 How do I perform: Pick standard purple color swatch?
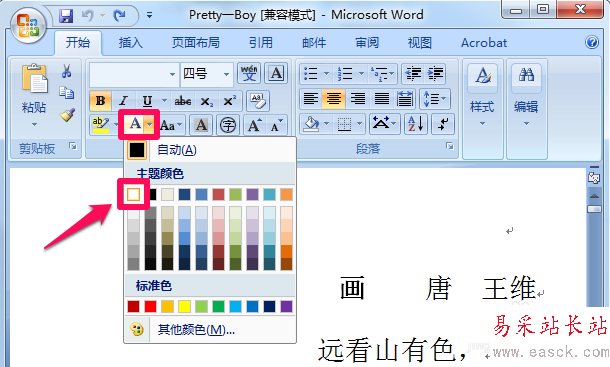pos(286,306)
